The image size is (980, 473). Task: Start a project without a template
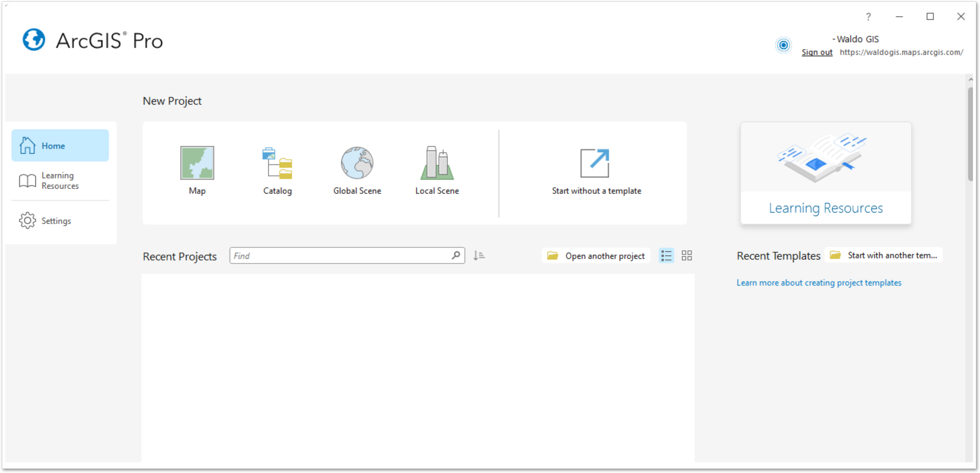(x=596, y=171)
